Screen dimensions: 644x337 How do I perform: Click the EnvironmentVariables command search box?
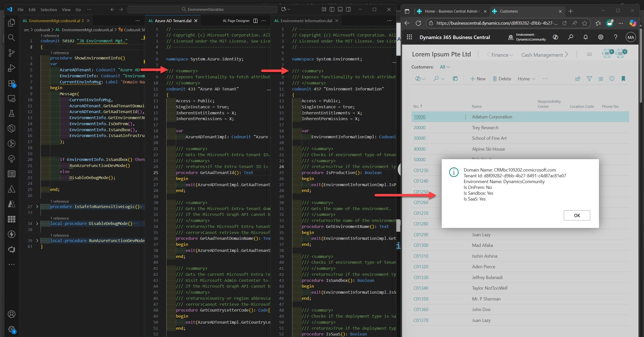[x=203, y=9]
